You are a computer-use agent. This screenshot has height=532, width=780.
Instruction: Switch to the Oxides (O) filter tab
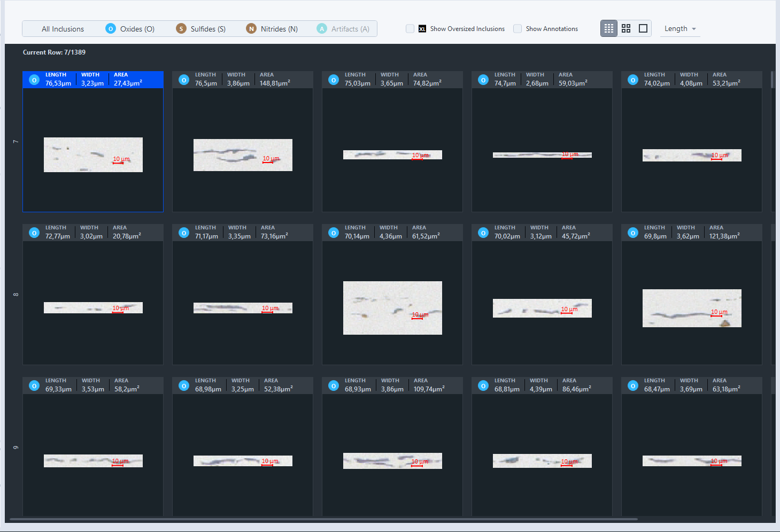tap(137, 28)
